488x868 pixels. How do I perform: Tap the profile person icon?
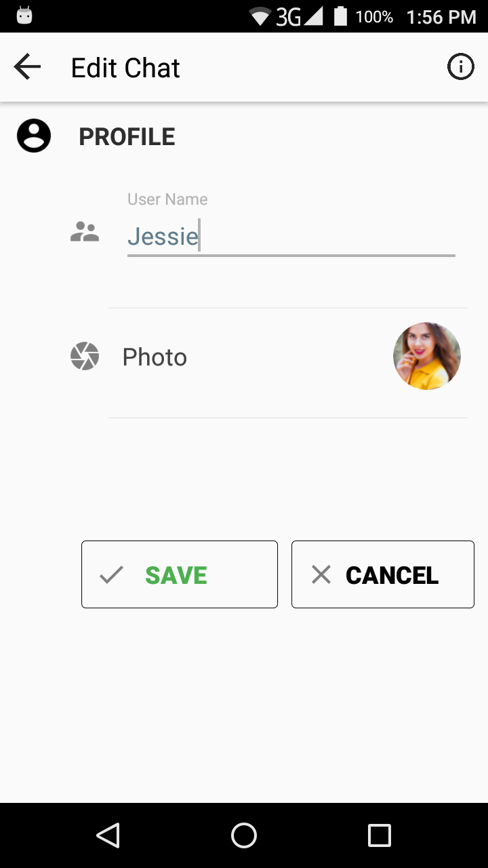point(34,136)
